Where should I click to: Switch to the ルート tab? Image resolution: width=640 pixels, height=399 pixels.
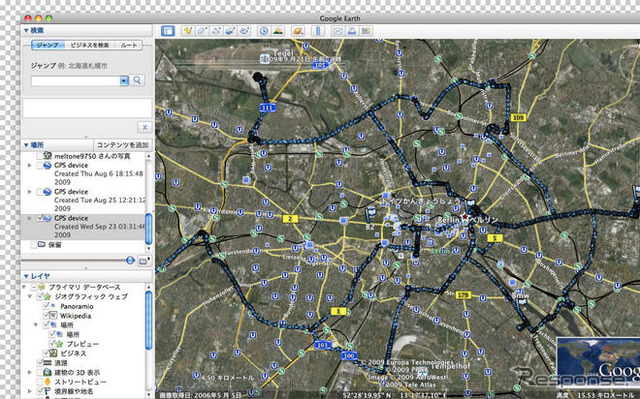(129, 45)
